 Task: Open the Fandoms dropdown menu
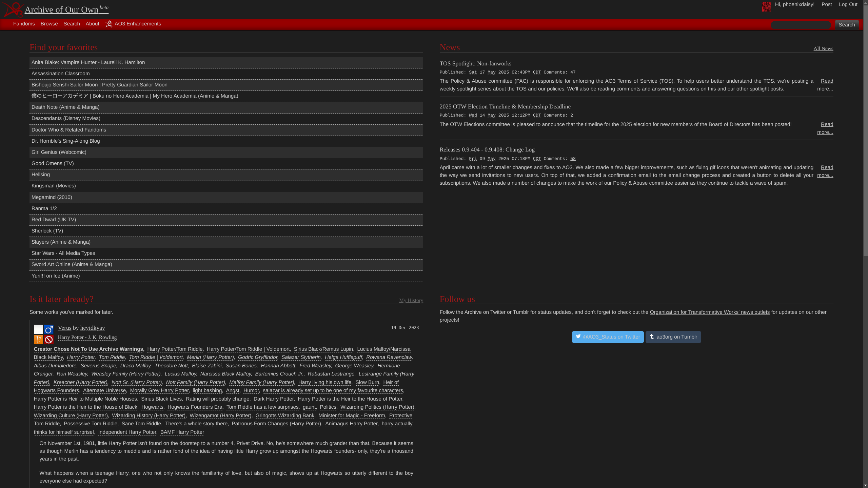(24, 24)
